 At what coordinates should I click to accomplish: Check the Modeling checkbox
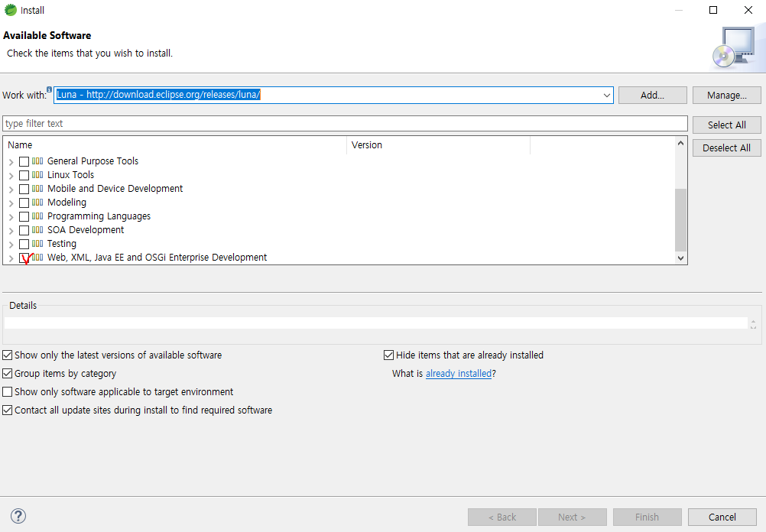pyautogui.click(x=24, y=203)
